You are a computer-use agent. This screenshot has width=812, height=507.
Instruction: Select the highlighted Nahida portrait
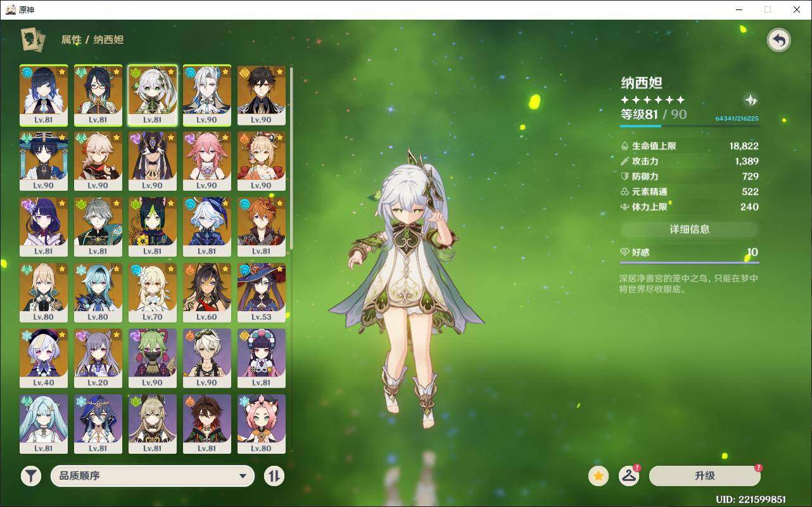click(153, 95)
